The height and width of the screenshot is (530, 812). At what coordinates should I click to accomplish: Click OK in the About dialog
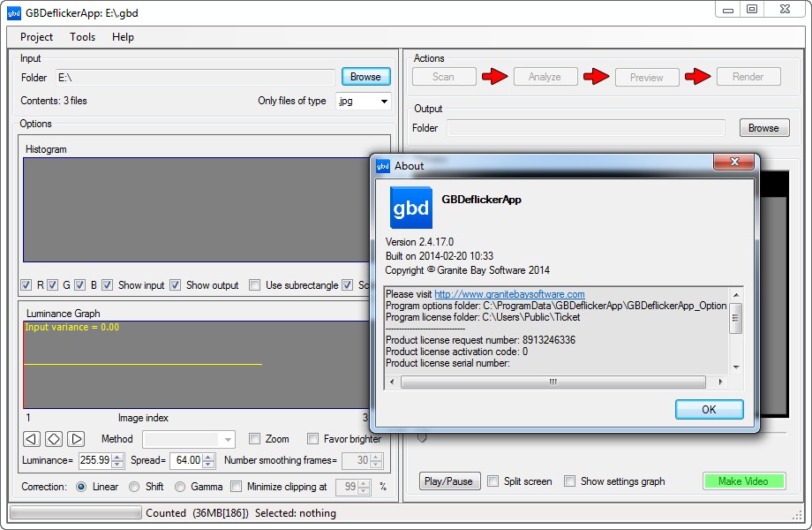709,409
